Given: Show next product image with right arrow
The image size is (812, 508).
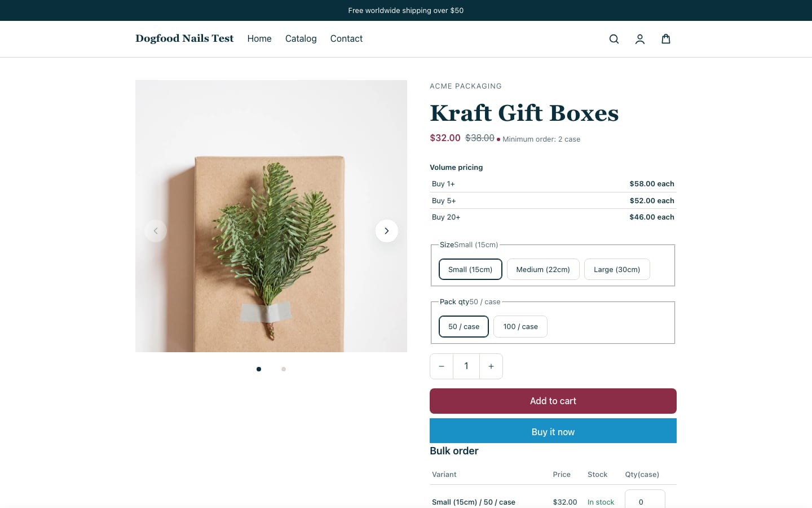Looking at the screenshot, I should pyautogui.click(x=387, y=231).
